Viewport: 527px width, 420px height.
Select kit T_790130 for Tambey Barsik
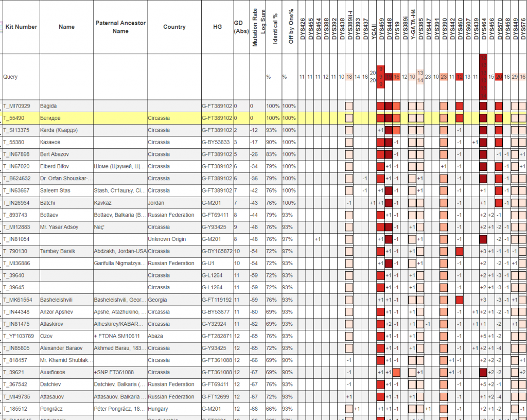coord(16,251)
